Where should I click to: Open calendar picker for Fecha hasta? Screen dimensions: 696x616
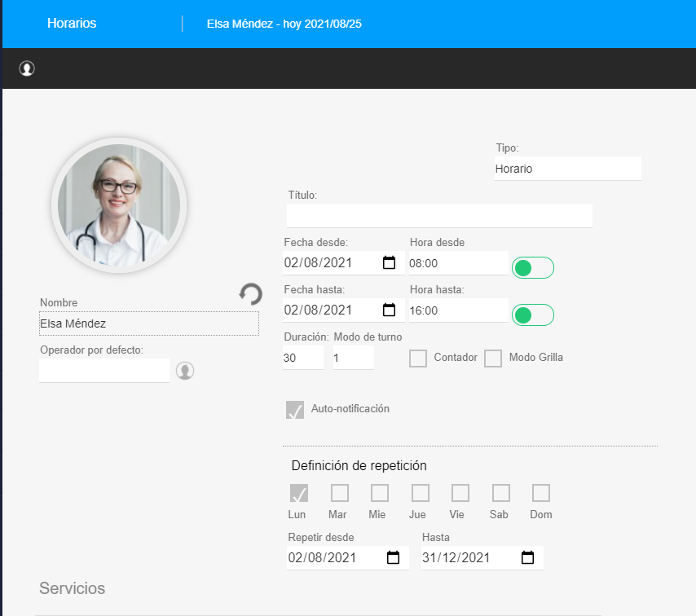point(389,310)
